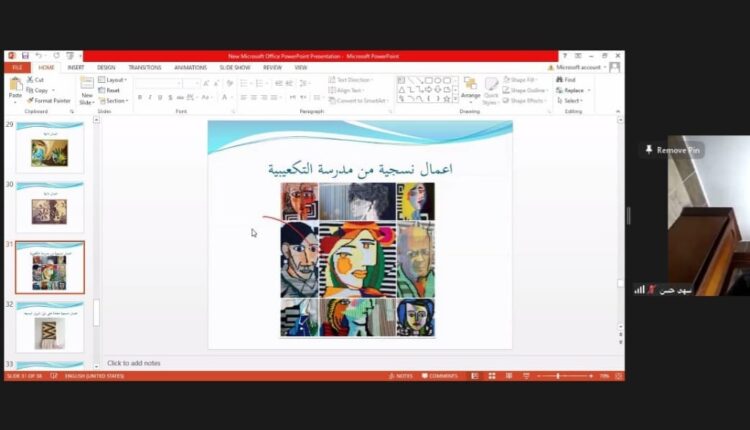
Task: Open the Transitions ribbon tab
Action: (144, 67)
